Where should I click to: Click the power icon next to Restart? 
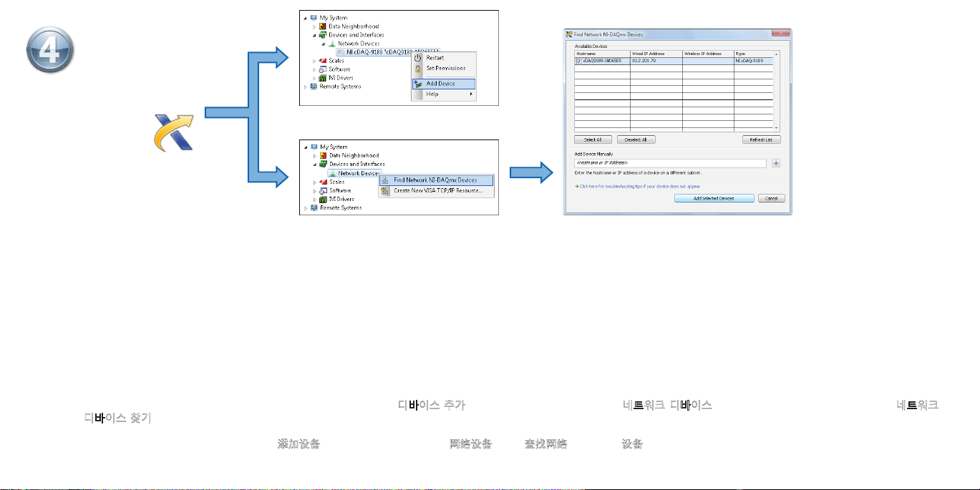click(x=417, y=58)
